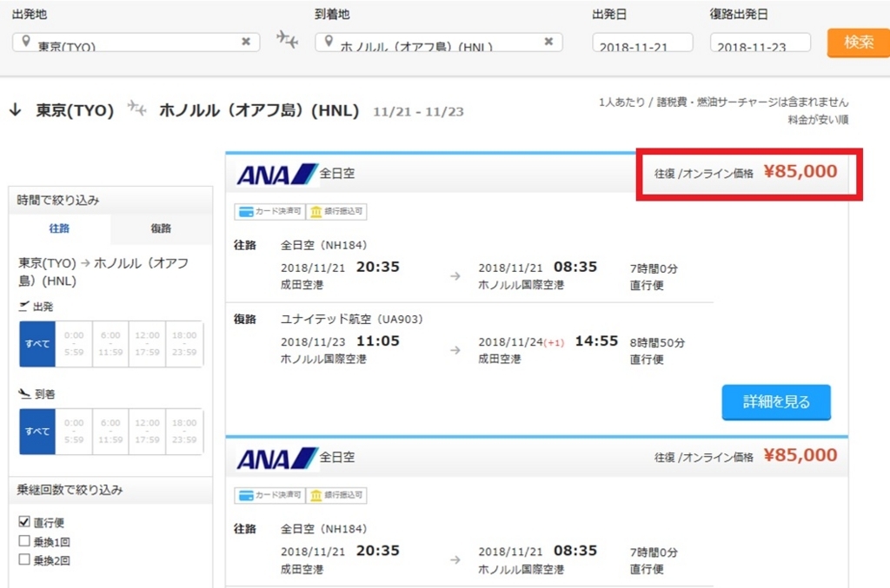Select the 18:00-23:59 arrival time slot

184,431
